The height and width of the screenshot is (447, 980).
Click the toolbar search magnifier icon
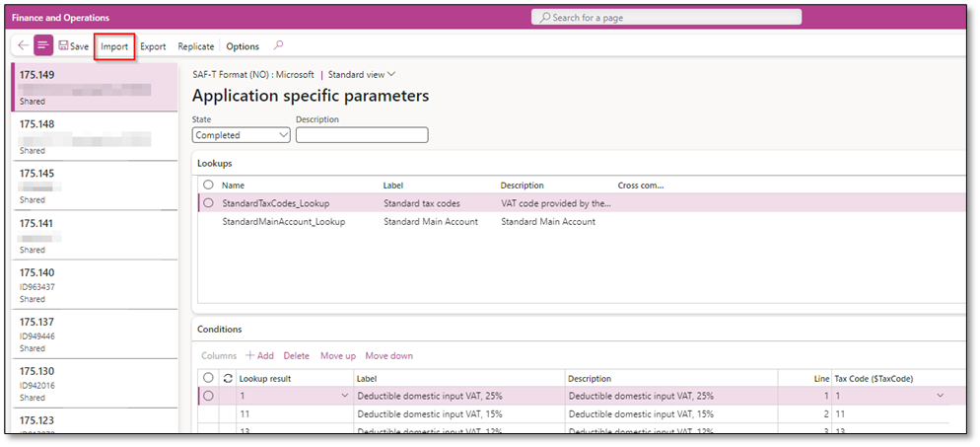[x=278, y=45]
